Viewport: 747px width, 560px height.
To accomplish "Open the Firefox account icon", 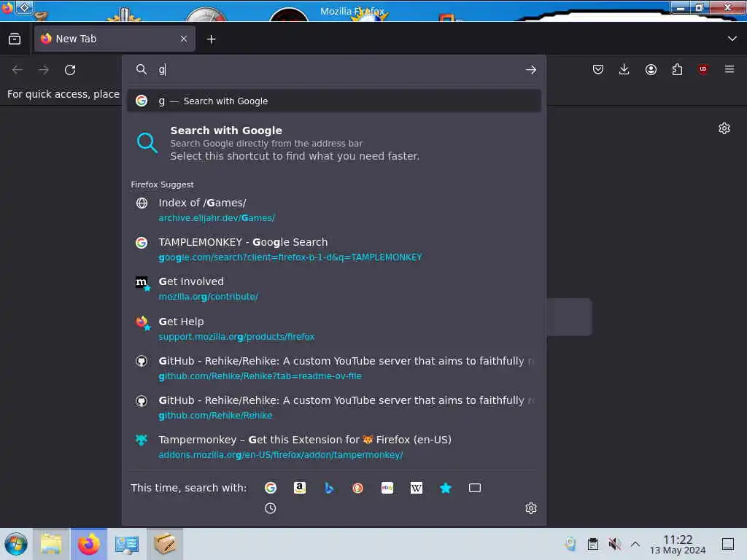I will click(651, 69).
